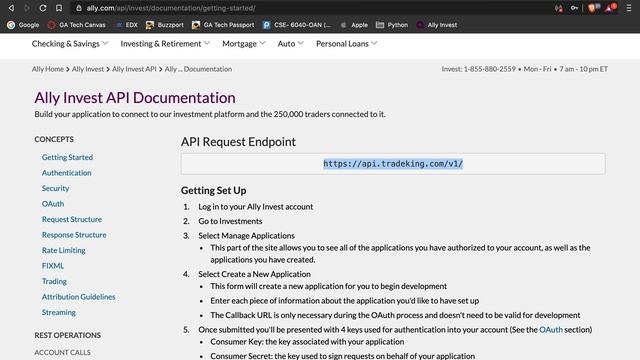The width and height of the screenshot is (640, 360).
Task: Click 'Select Manage Applications' step text
Action: [246, 236]
